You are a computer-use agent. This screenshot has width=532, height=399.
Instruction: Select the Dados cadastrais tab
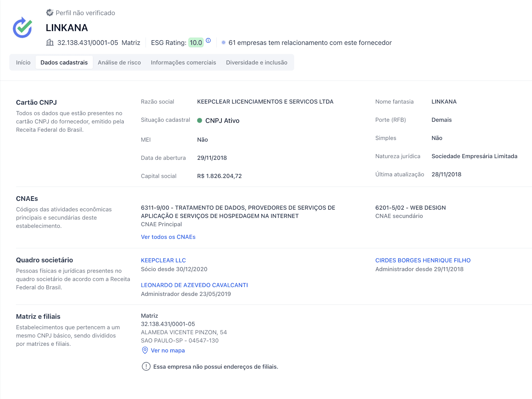point(64,63)
